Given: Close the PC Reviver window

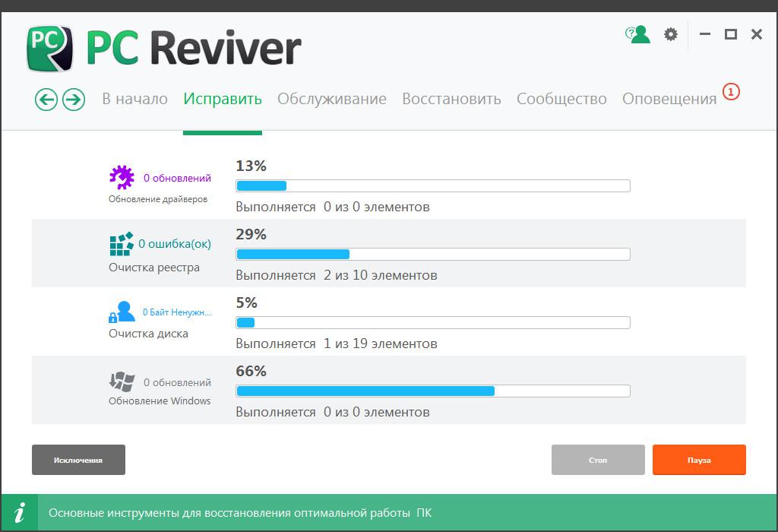Looking at the screenshot, I should [x=757, y=34].
